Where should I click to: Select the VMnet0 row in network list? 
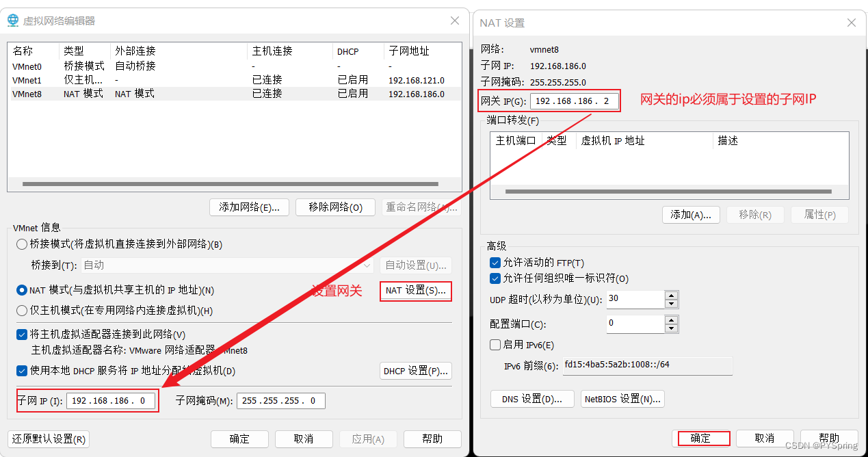pos(235,66)
